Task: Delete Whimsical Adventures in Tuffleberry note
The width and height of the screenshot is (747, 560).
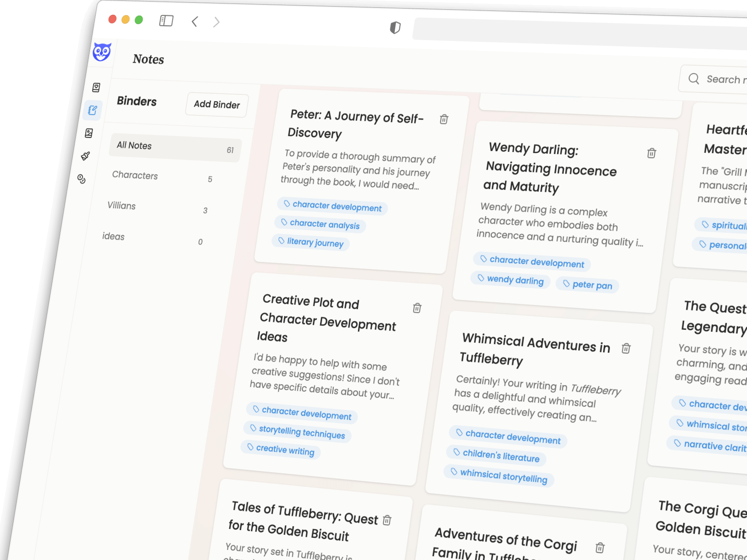Action: [626, 348]
